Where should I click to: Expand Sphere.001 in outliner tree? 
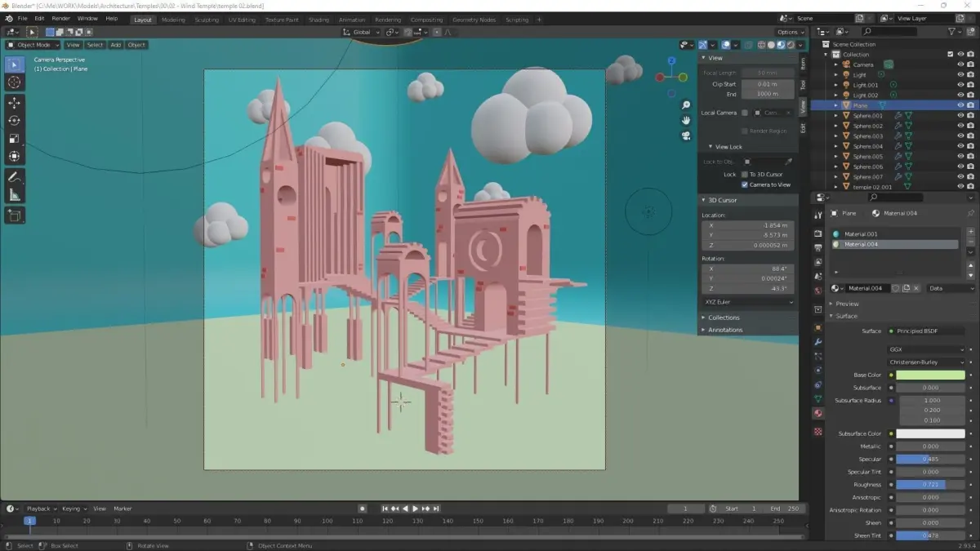point(836,116)
